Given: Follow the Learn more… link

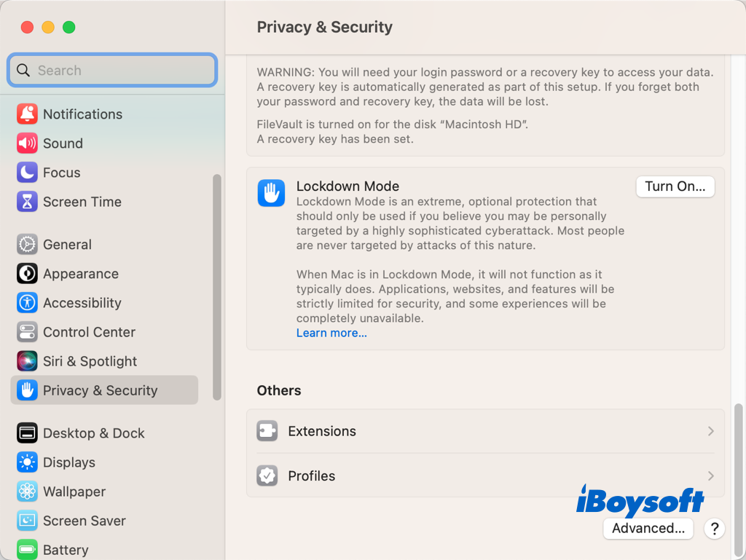Looking at the screenshot, I should click(x=331, y=333).
